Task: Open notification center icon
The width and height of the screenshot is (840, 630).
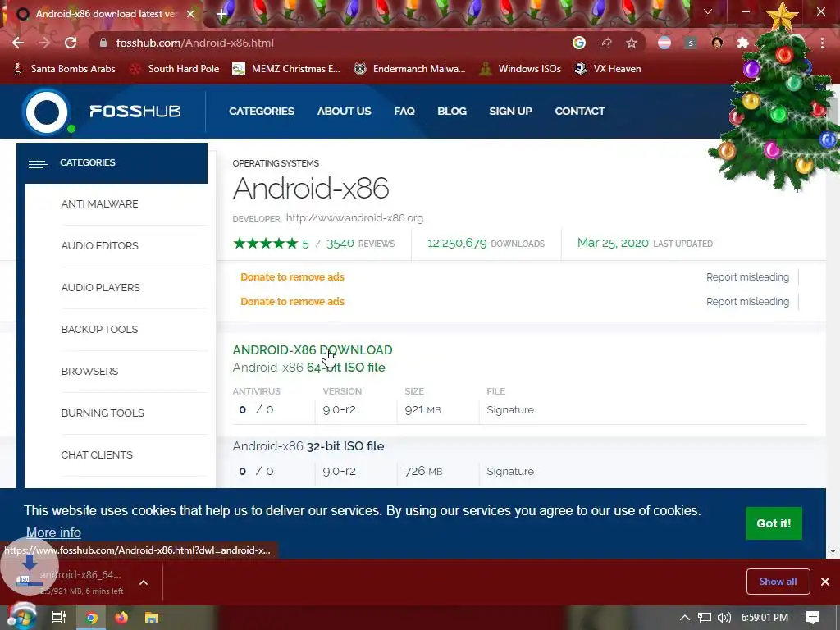Action: pyautogui.click(x=813, y=618)
